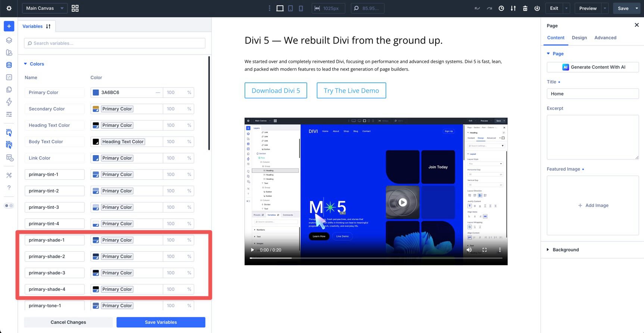The image size is (644, 333).
Task: Click the primary-shade-4 color swatch
Action: [96, 289]
